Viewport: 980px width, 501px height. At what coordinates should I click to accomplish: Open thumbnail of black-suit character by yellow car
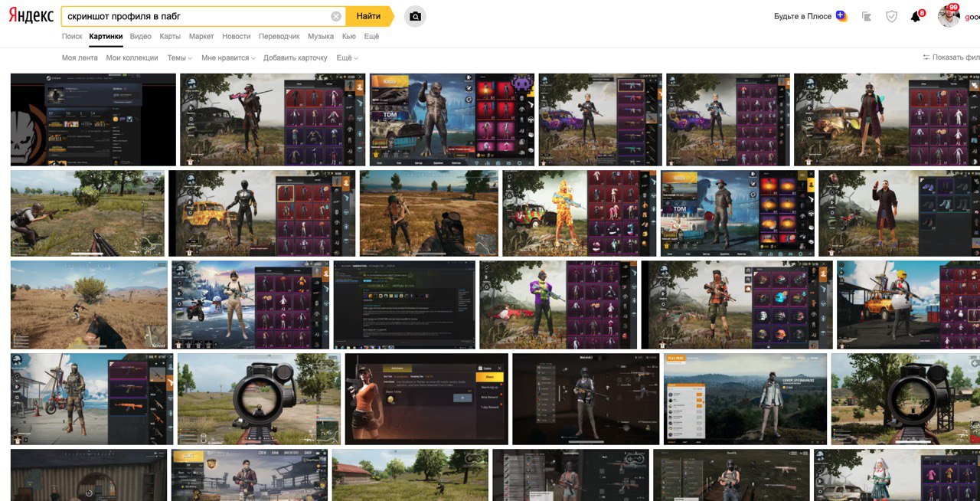click(x=262, y=213)
